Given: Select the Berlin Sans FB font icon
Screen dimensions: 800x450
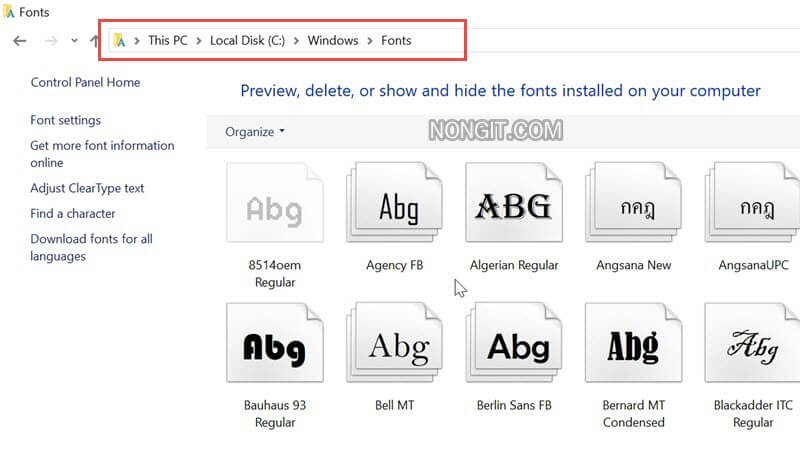Looking at the screenshot, I should click(514, 343).
